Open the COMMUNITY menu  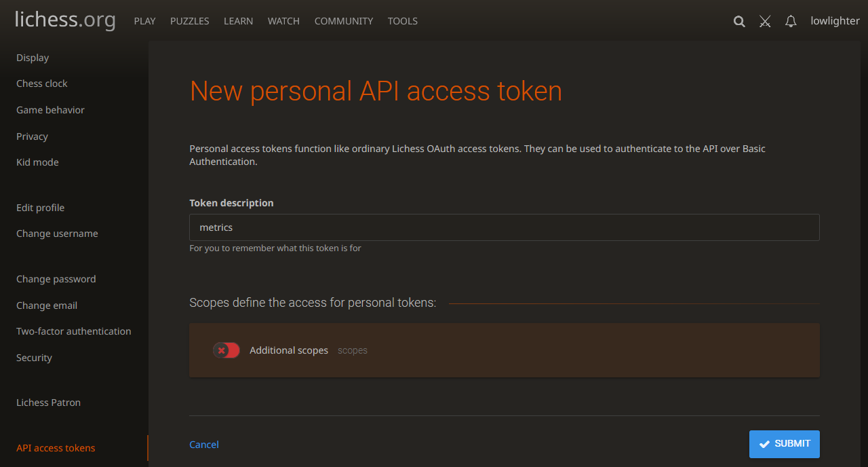(x=344, y=21)
